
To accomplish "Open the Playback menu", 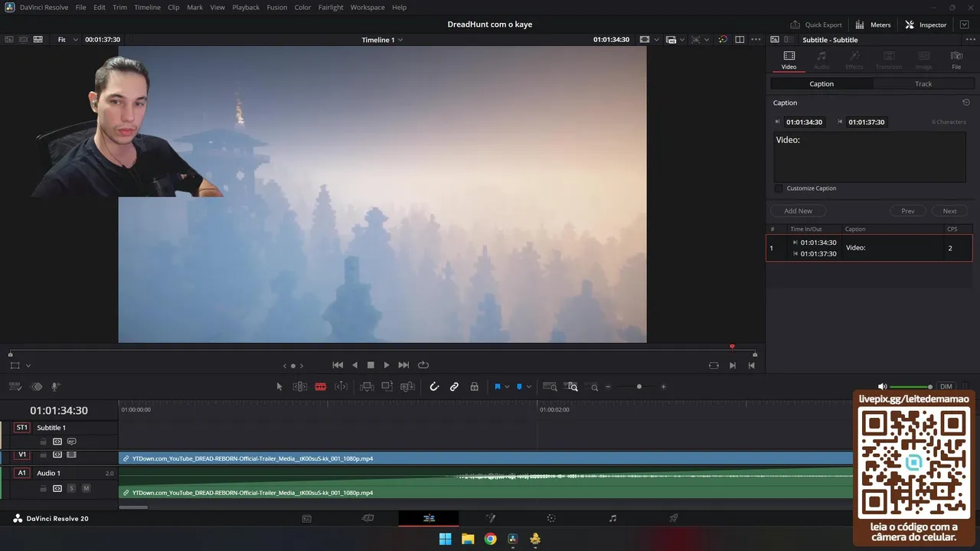I will tap(246, 7).
